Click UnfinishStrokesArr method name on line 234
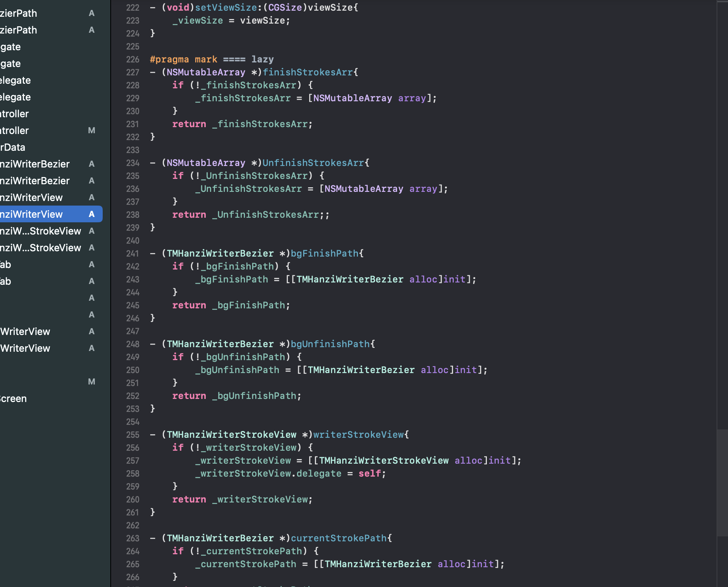Image resolution: width=728 pixels, height=587 pixels. pyautogui.click(x=313, y=163)
